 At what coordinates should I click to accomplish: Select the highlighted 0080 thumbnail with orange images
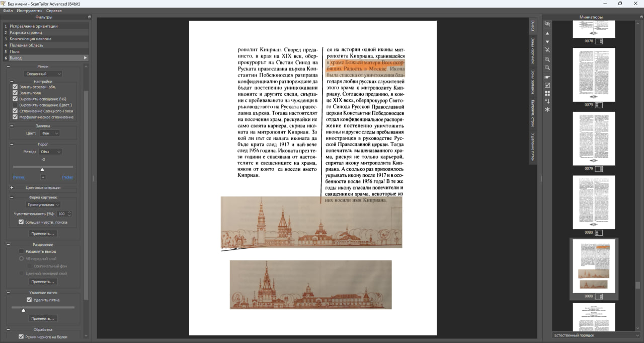pos(594,266)
